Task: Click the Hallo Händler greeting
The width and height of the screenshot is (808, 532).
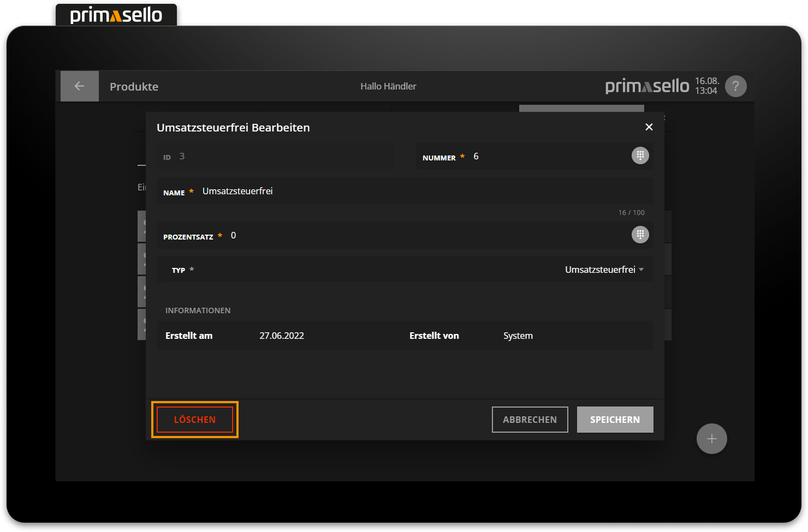Action: point(388,86)
